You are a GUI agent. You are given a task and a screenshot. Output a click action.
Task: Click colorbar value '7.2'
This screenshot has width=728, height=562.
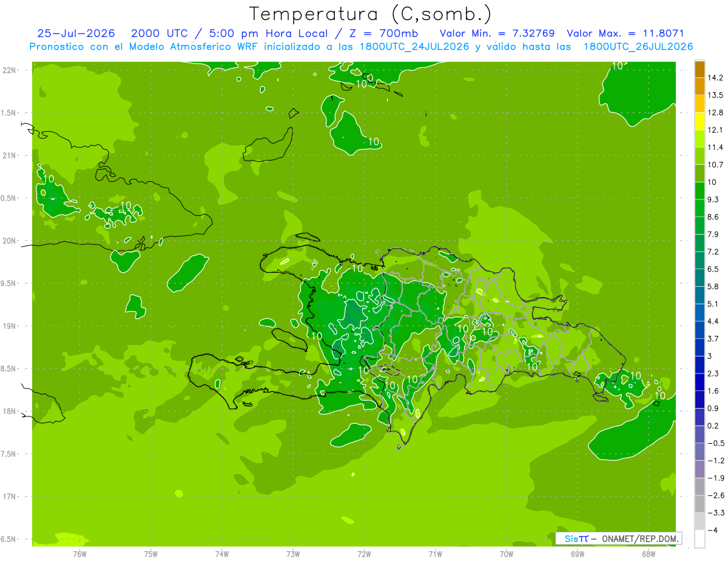[713, 252]
